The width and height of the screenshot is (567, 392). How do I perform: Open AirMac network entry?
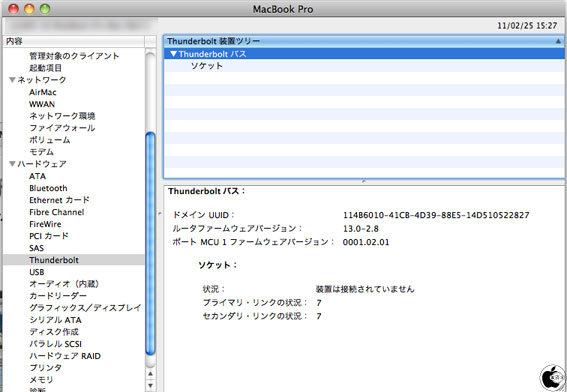tap(43, 92)
